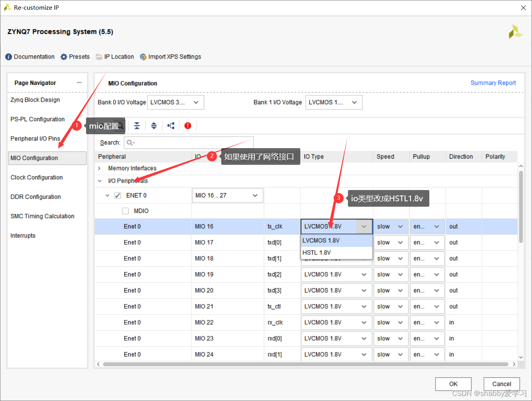Select HSTL 1.8V from the dropdown list

click(x=336, y=252)
